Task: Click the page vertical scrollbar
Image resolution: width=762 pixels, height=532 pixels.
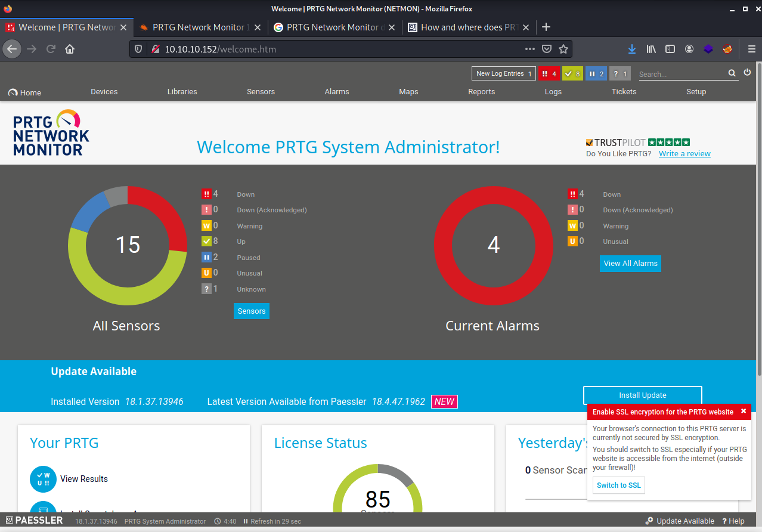Action: (x=758, y=219)
